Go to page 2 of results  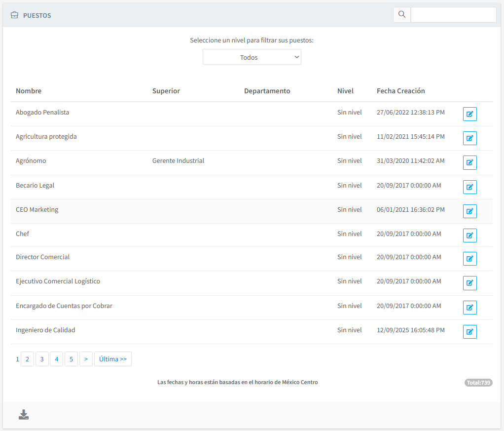(x=27, y=359)
